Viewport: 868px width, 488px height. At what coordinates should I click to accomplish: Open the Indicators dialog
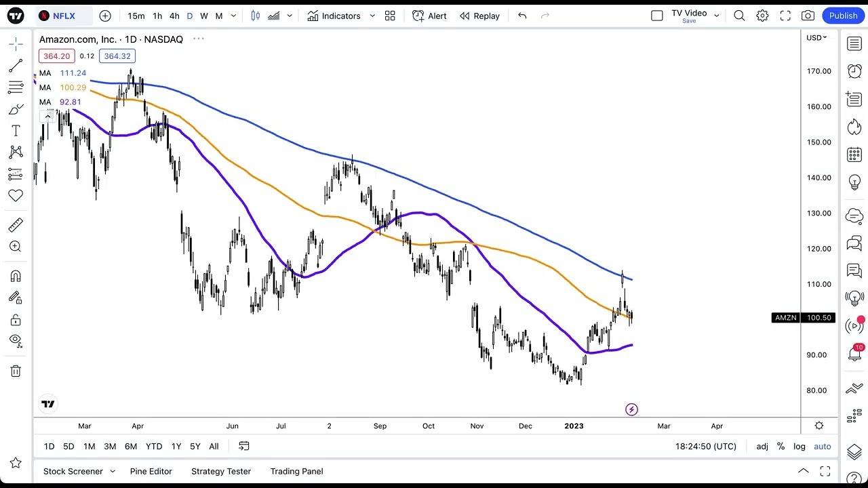(334, 16)
